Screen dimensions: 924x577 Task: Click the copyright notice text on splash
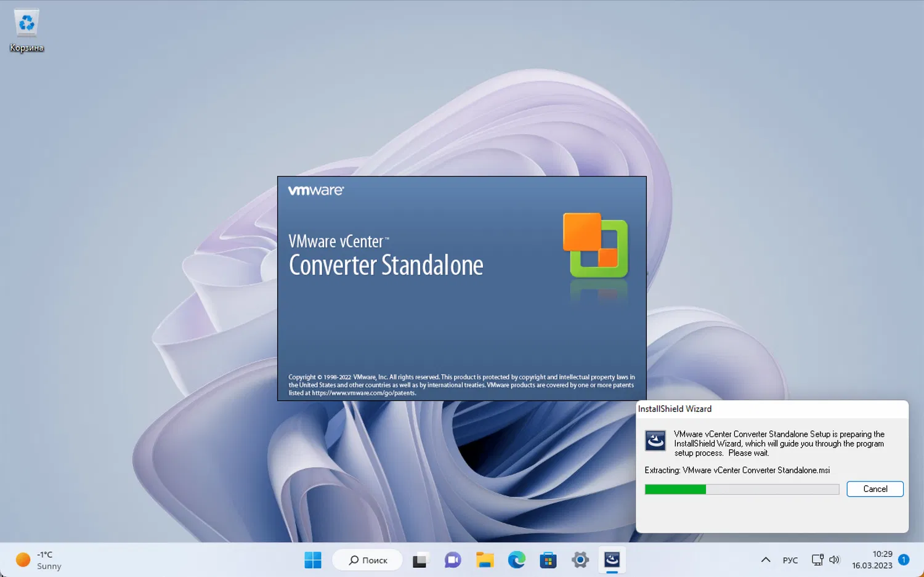click(461, 385)
